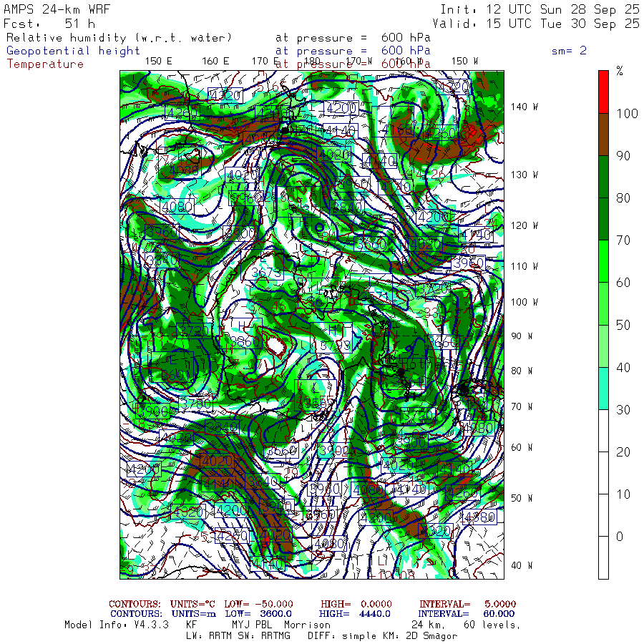Click the 'INTERVAL= 60.000' contour value

[467, 614]
